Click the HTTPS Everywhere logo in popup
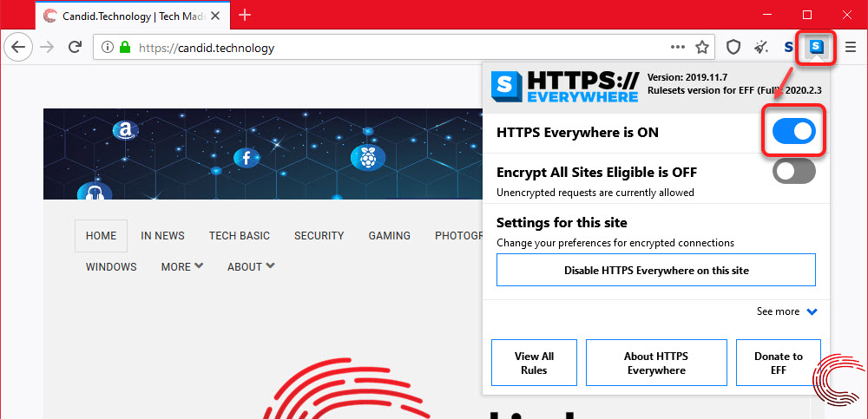Viewport: 868px width, 419px height. click(x=565, y=87)
